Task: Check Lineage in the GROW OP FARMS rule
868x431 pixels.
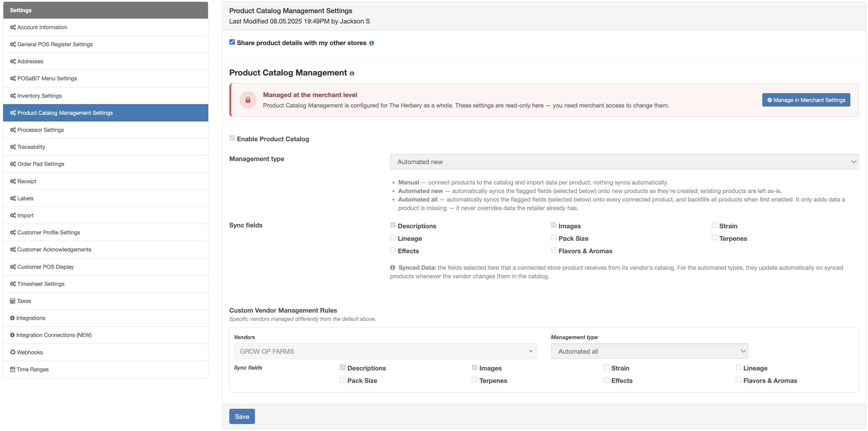Action: tap(738, 367)
